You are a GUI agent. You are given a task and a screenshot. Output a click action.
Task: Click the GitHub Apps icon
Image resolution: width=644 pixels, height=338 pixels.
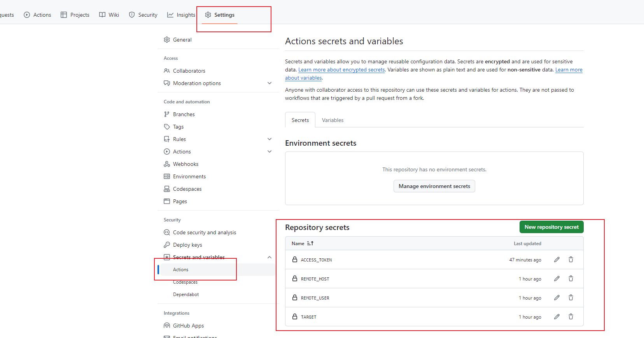(x=167, y=326)
